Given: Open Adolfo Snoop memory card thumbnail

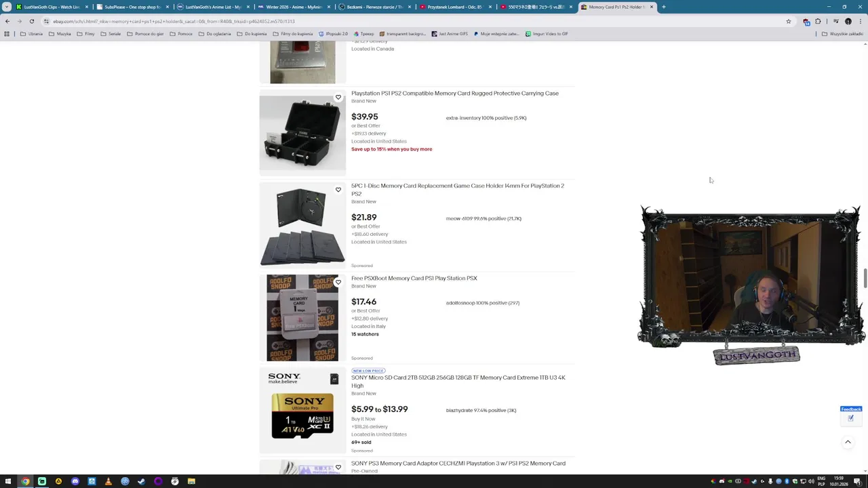Looking at the screenshot, I should click(x=302, y=318).
